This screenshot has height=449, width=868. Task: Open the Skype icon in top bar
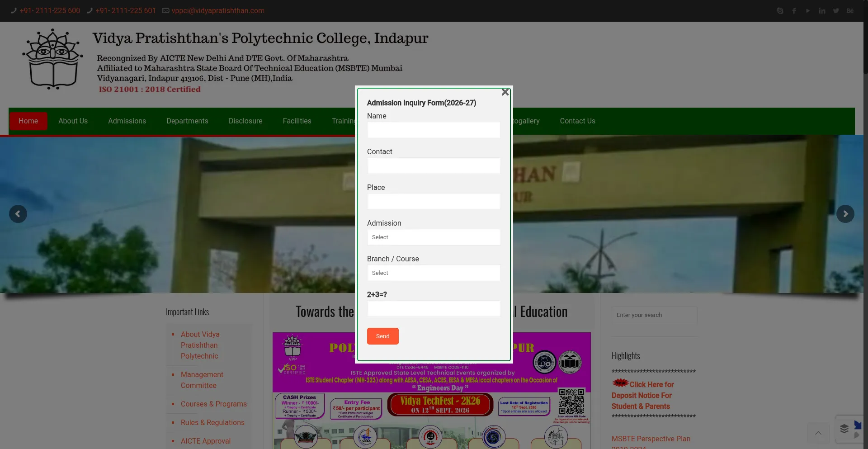780,11
